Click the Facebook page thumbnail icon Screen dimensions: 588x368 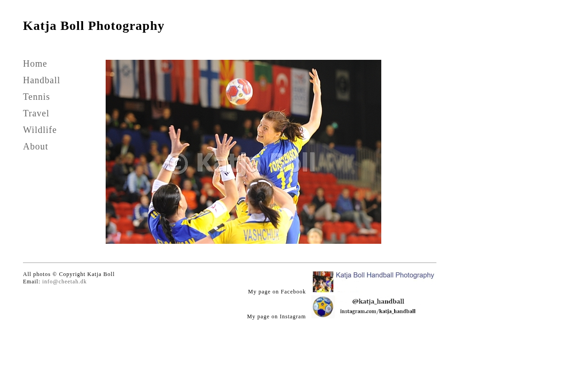click(x=323, y=282)
